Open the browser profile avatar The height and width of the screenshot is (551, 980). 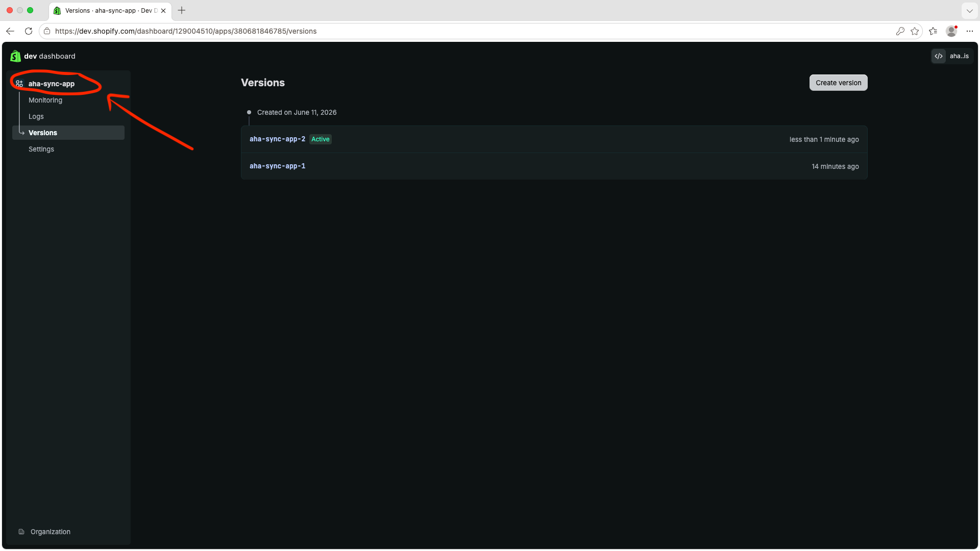(951, 31)
